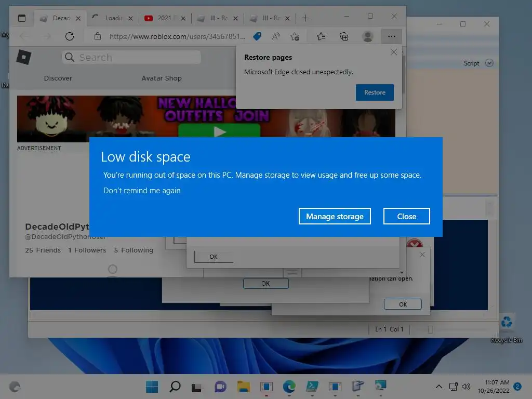Open the Discover menu on Roblox
This screenshot has width=532, height=399.
coord(58,78)
